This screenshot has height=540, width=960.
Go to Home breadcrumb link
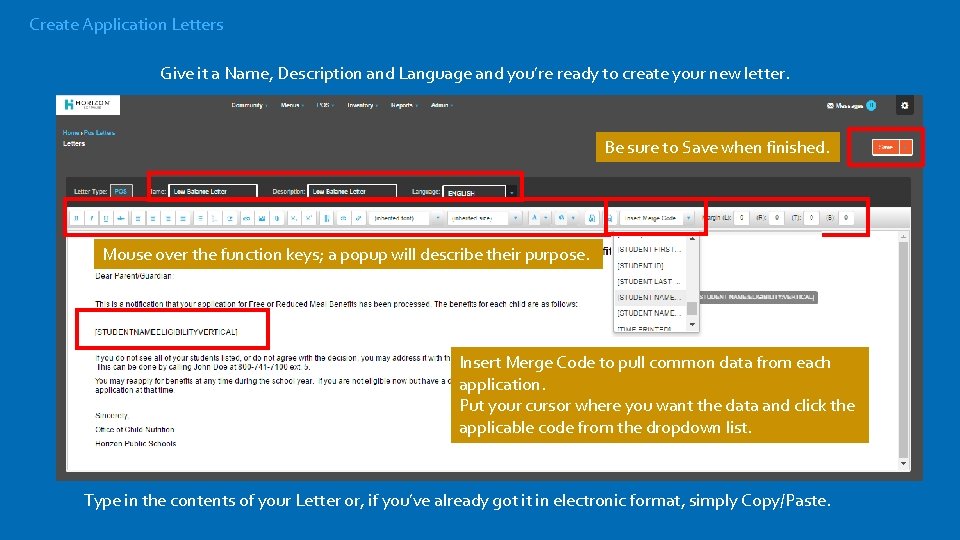point(70,132)
